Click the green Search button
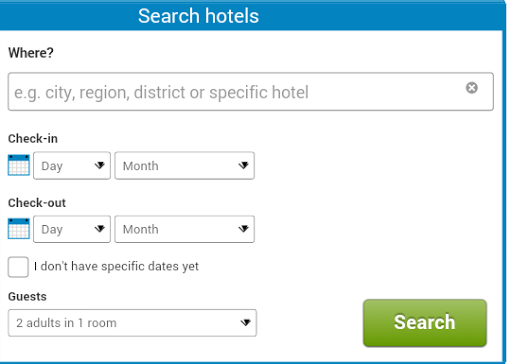Image resolution: width=512 pixels, height=364 pixels. [x=425, y=323]
